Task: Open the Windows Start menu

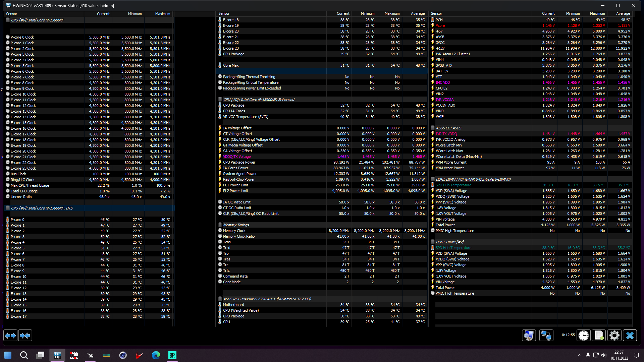Action: click(8, 355)
